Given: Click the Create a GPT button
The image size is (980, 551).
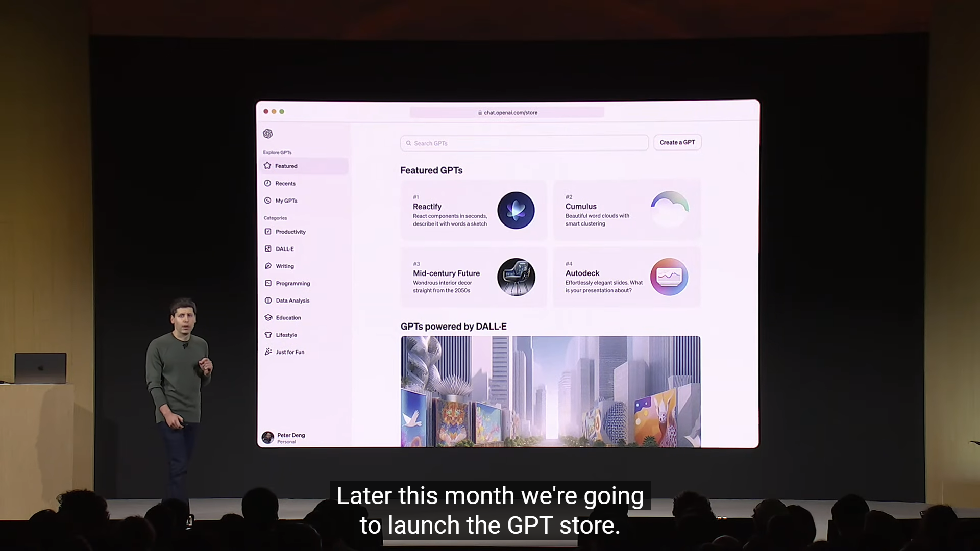Looking at the screenshot, I should point(677,142).
